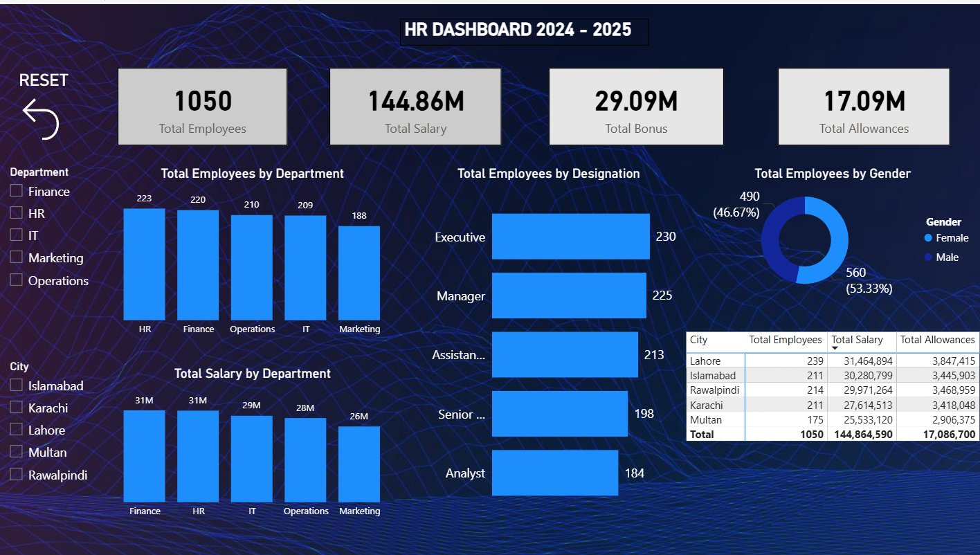Select the Multan city checkbox

16,452
